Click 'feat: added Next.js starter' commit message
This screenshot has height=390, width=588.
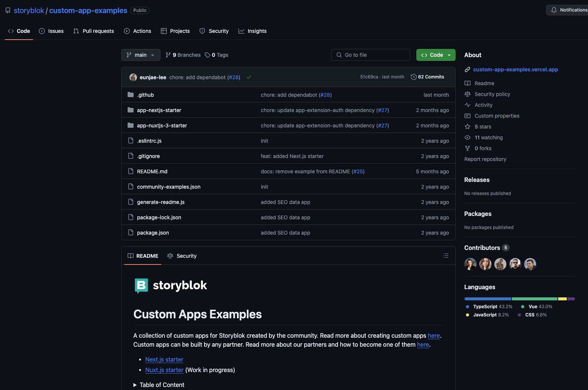pos(292,156)
